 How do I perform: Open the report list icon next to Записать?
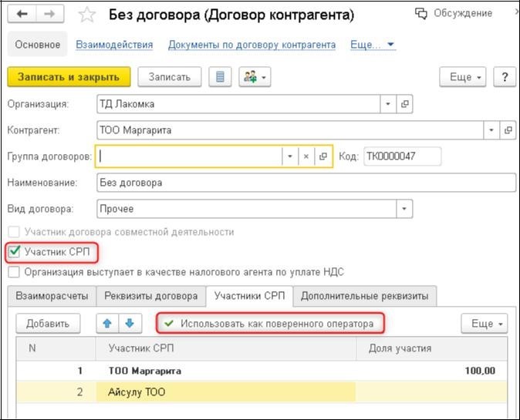click(221, 77)
